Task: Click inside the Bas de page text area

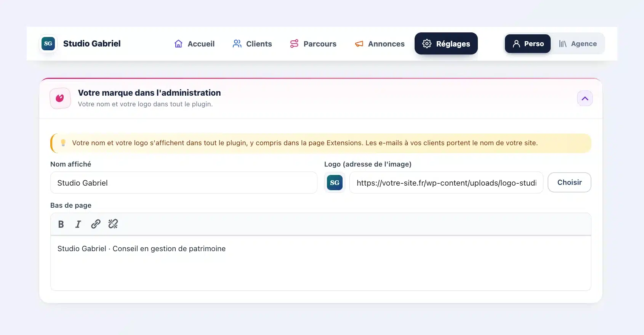Action: point(321,263)
